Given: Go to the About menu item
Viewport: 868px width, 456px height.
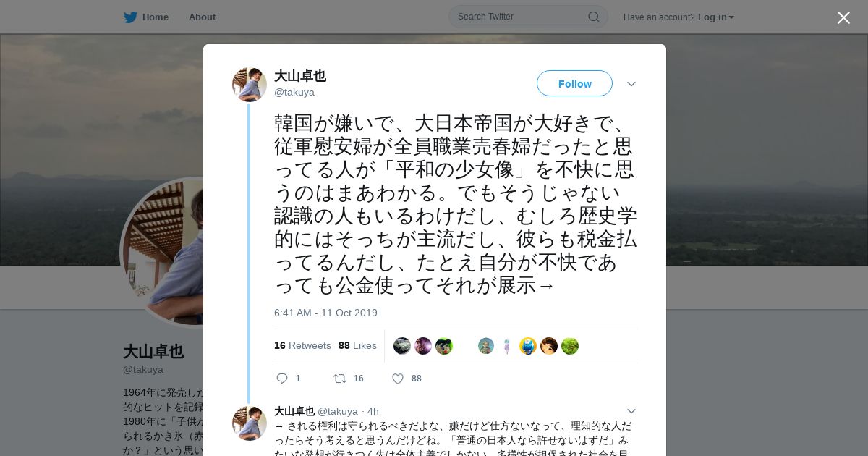Looking at the screenshot, I should click(x=202, y=17).
